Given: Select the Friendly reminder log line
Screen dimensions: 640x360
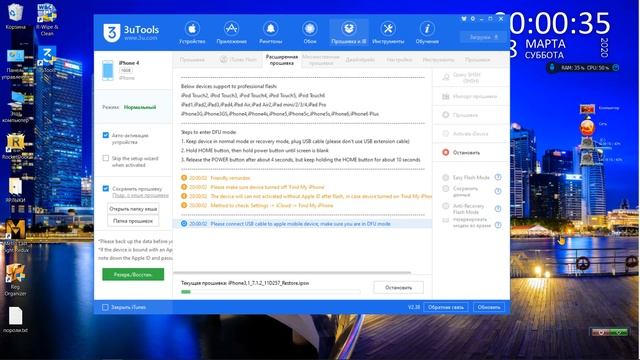Looking at the screenshot, I should coord(216,178).
